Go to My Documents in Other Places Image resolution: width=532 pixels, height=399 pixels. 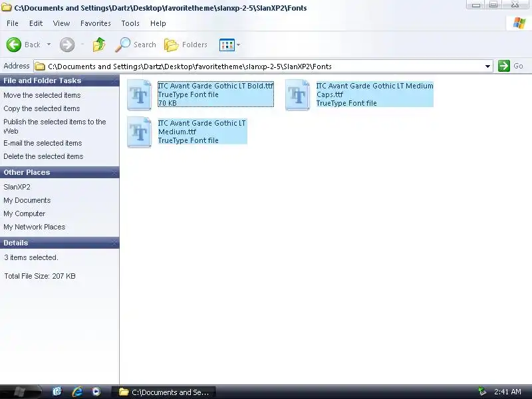point(27,201)
